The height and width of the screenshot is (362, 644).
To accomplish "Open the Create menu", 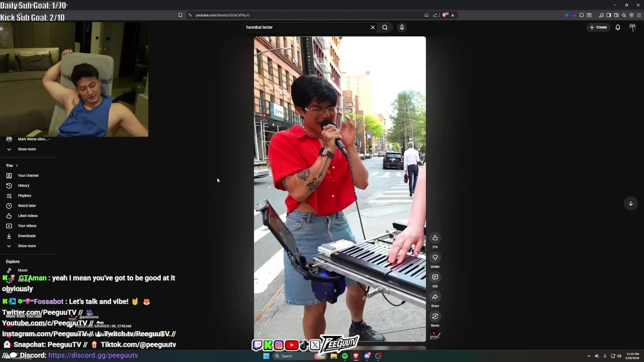I will pyautogui.click(x=598, y=27).
